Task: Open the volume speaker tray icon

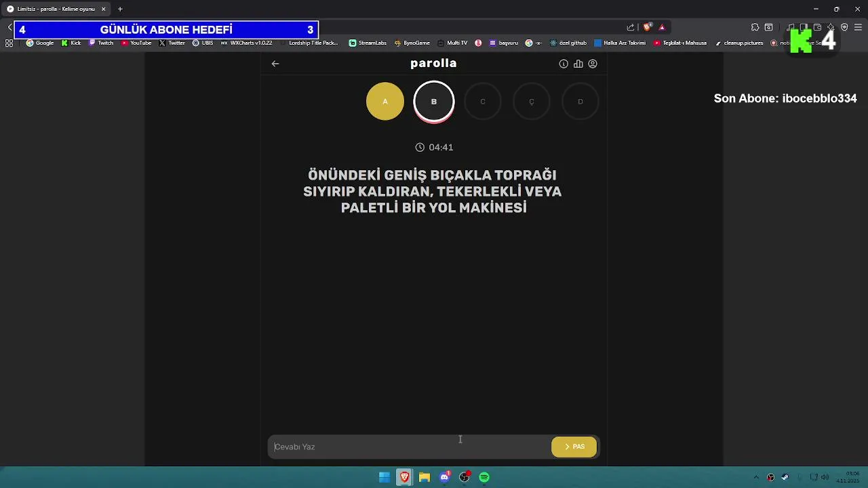Action: 825,477
